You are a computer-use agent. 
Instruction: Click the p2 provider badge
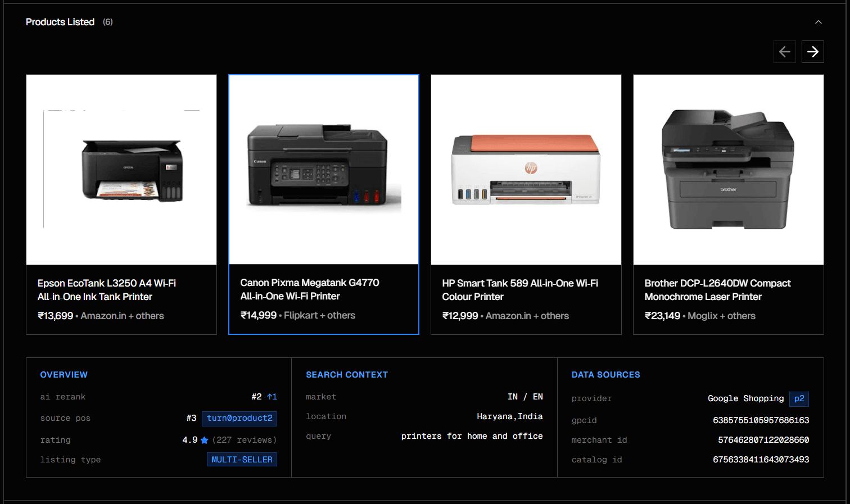click(x=799, y=398)
